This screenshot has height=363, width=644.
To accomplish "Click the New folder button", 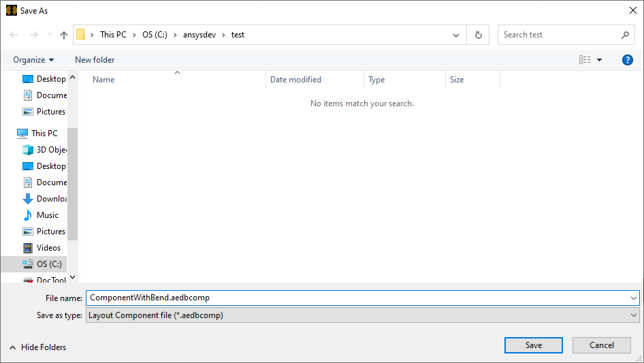I will [x=95, y=60].
